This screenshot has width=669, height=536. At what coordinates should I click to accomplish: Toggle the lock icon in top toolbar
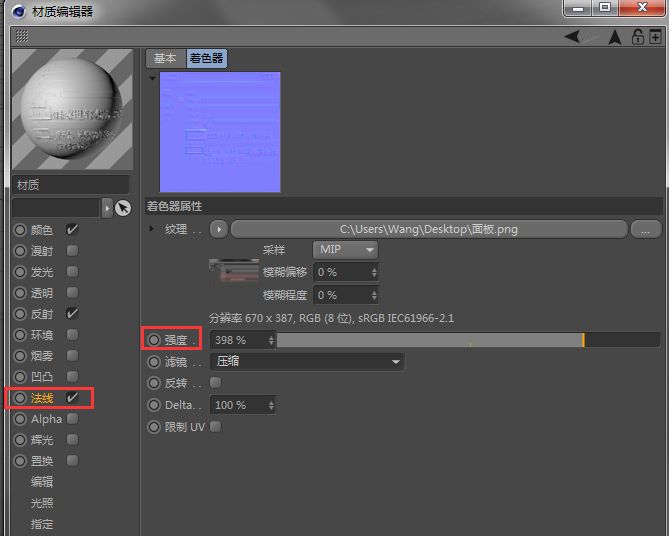(638, 37)
